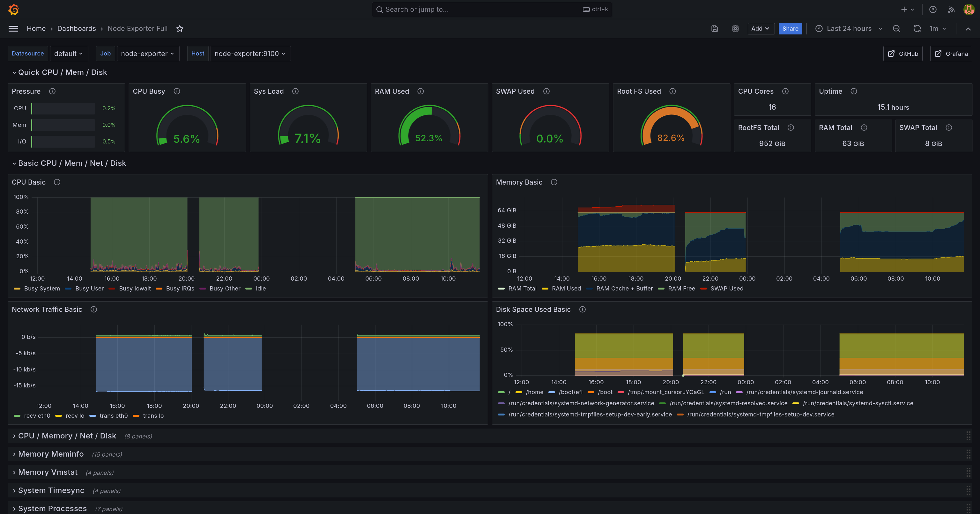This screenshot has height=514, width=980.
Task: Click Node Exporter Full breadcrumb
Action: click(137, 28)
